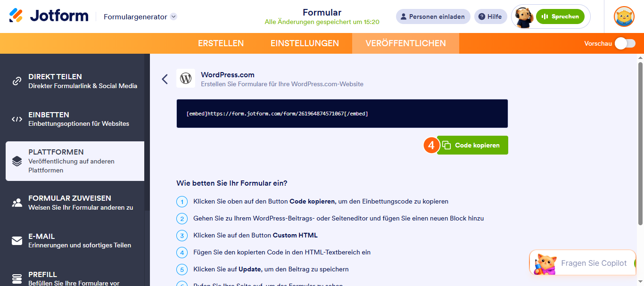Open Fragen Sie Copilot assistant
The image size is (644, 286).
click(584, 263)
